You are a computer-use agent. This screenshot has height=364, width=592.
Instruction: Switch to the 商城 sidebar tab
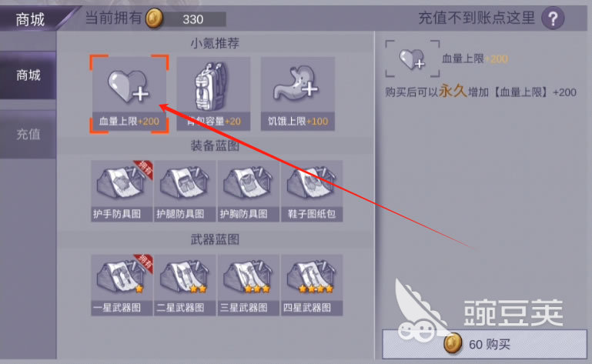(28, 75)
